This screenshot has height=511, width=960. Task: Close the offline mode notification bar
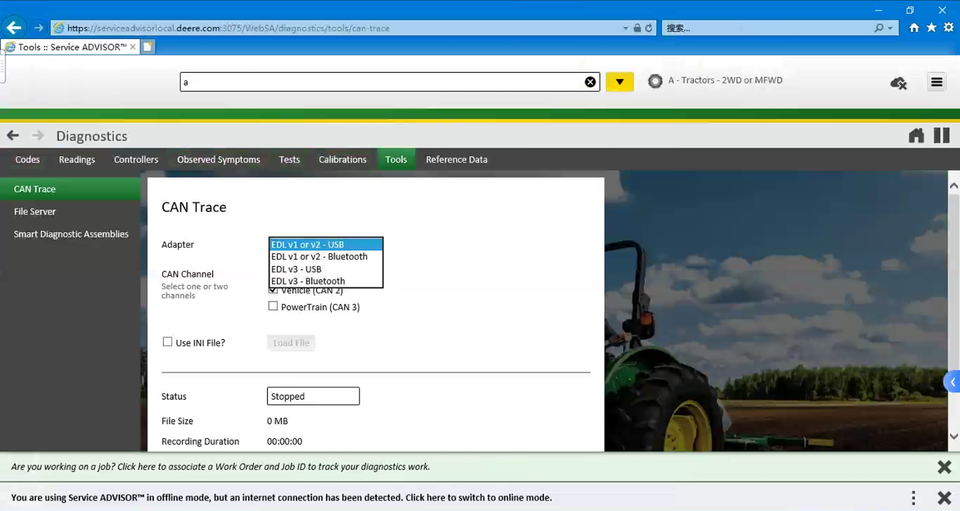pyautogui.click(x=944, y=498)
